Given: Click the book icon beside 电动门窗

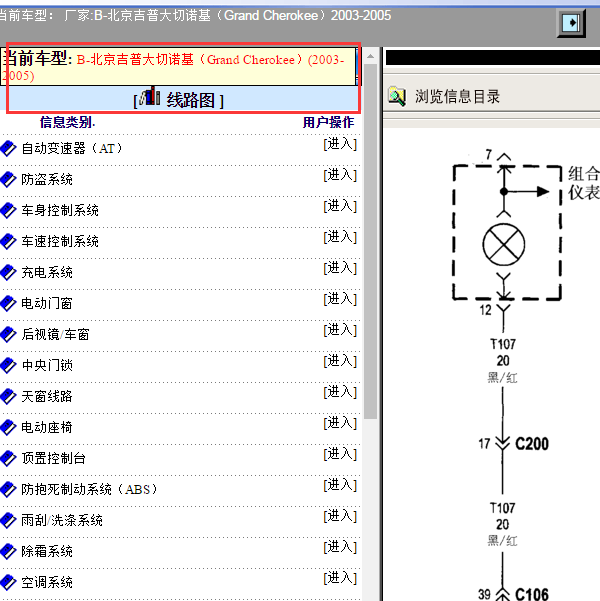Looking at the screenshot, I should pyautogui.click(x=8, y=304).
